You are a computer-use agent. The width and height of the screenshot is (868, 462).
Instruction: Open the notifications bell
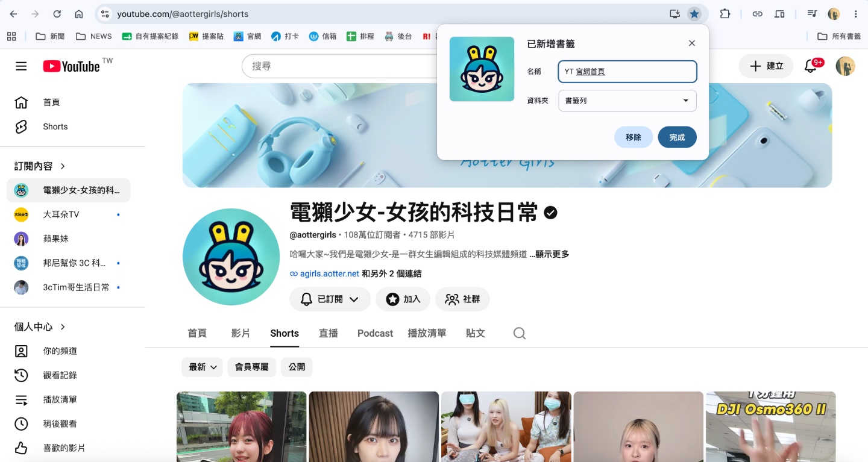[811, 66]
